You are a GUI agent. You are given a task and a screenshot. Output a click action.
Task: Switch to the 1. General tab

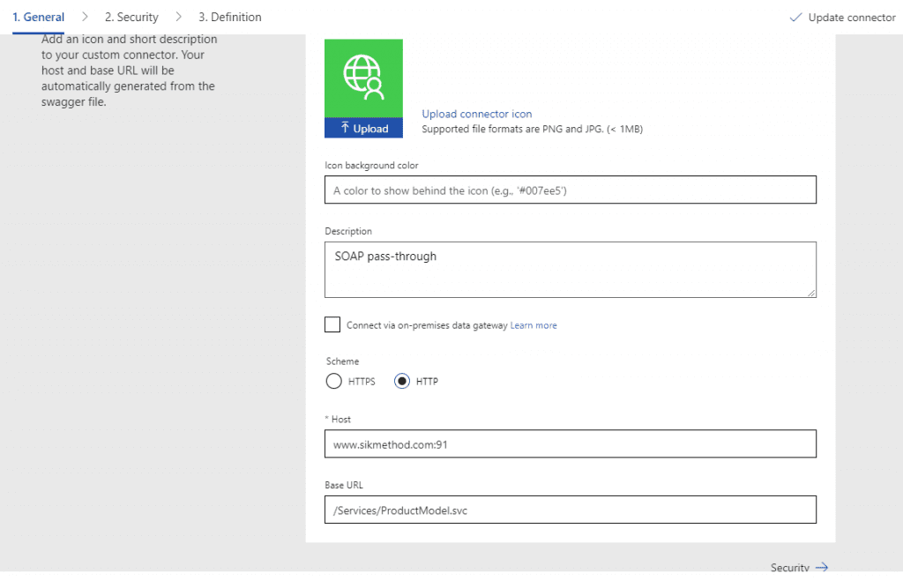pos(38,17)
